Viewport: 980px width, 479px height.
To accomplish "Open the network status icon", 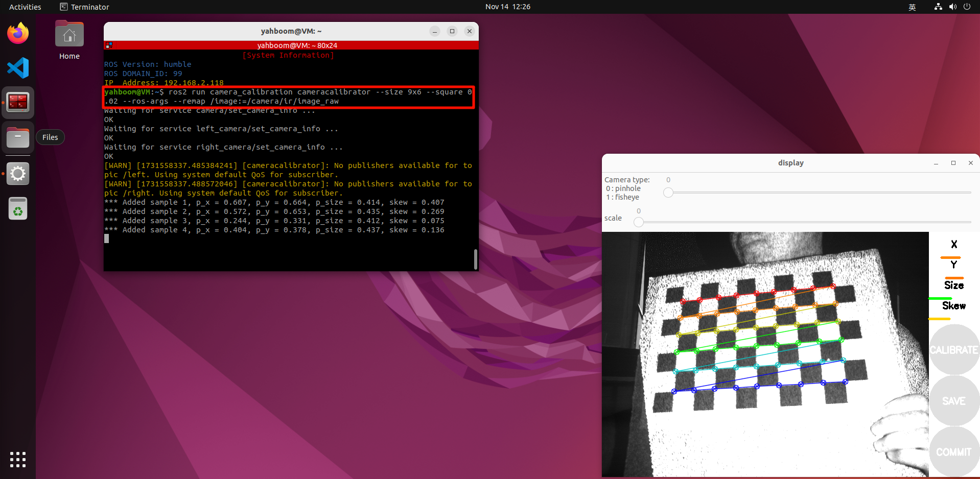I will 938,7.
